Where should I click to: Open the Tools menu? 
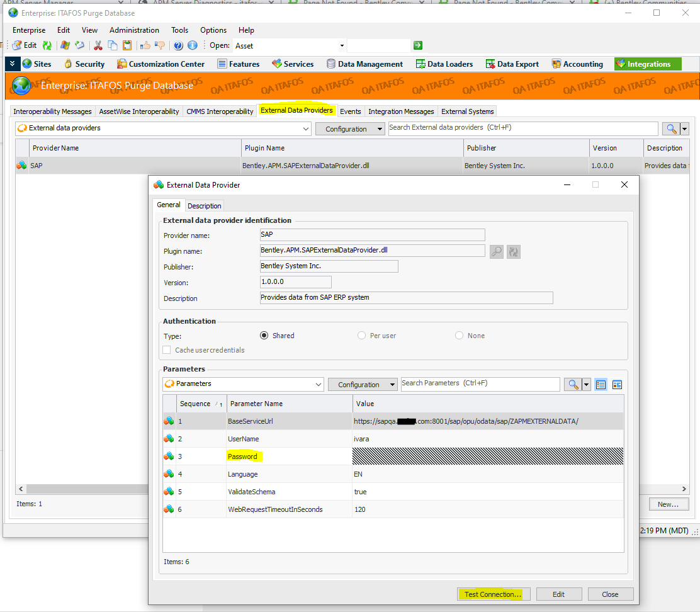point(179,30)
